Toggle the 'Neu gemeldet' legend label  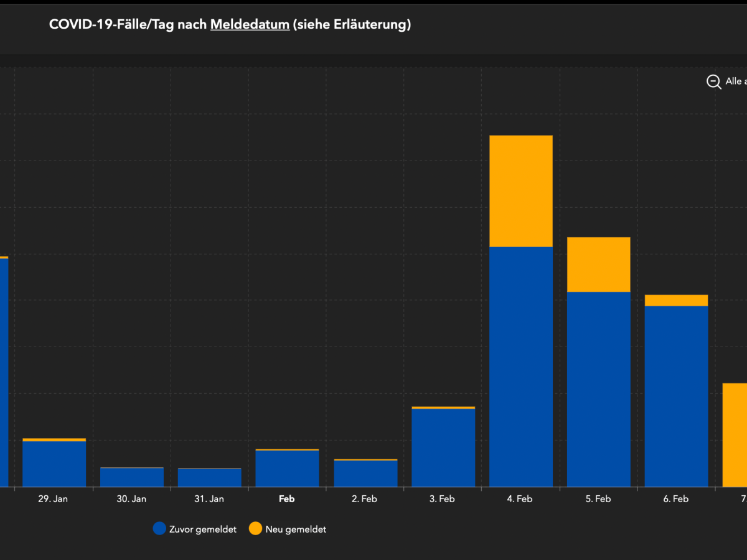[x=296, y=530]
